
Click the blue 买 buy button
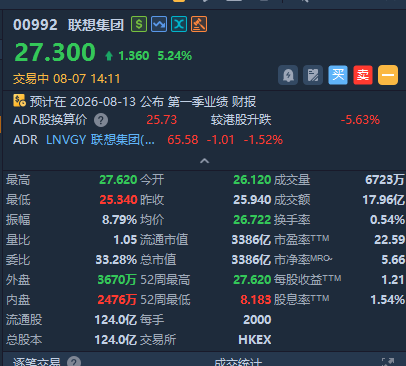tap(338, 75)
